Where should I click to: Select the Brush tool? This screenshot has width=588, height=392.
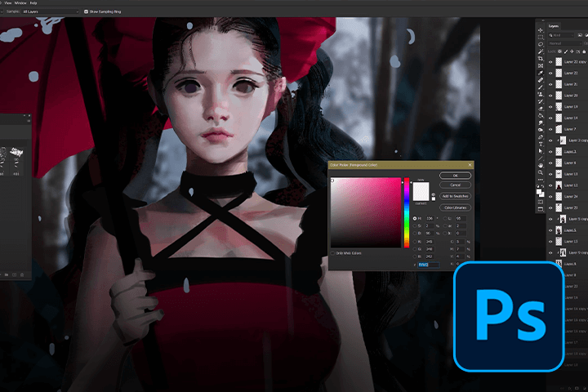coord(541,87)
